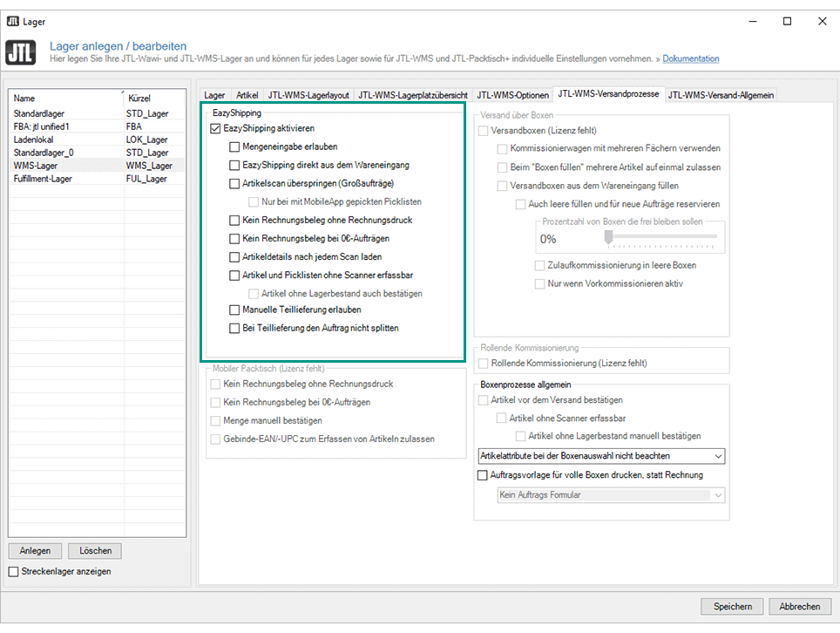Open the Dokumentation link
840x633 pixels.
coord(690,58)
